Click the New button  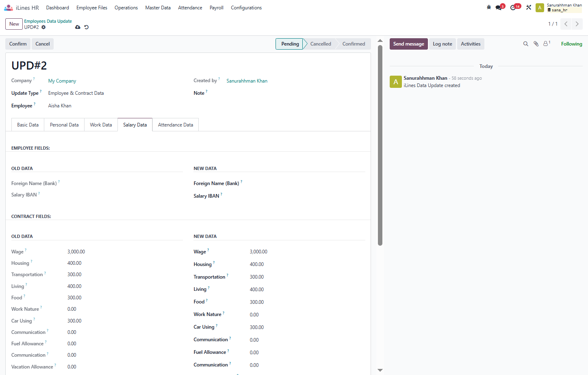pos(14,24)
